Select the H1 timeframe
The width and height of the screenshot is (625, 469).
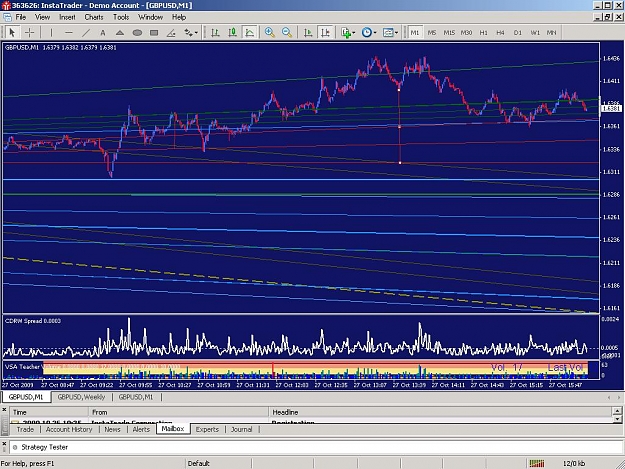(x=483, y=33)
